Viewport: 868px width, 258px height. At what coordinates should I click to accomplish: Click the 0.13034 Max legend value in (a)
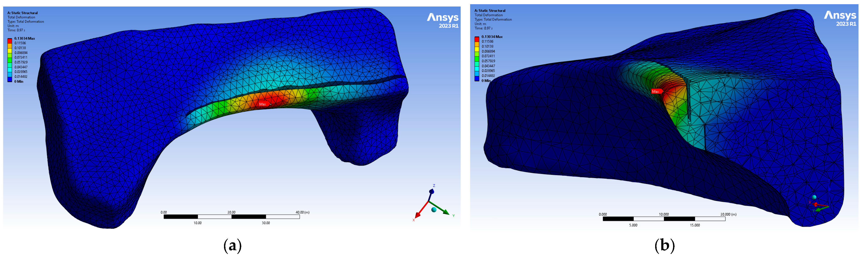[25, 38]
